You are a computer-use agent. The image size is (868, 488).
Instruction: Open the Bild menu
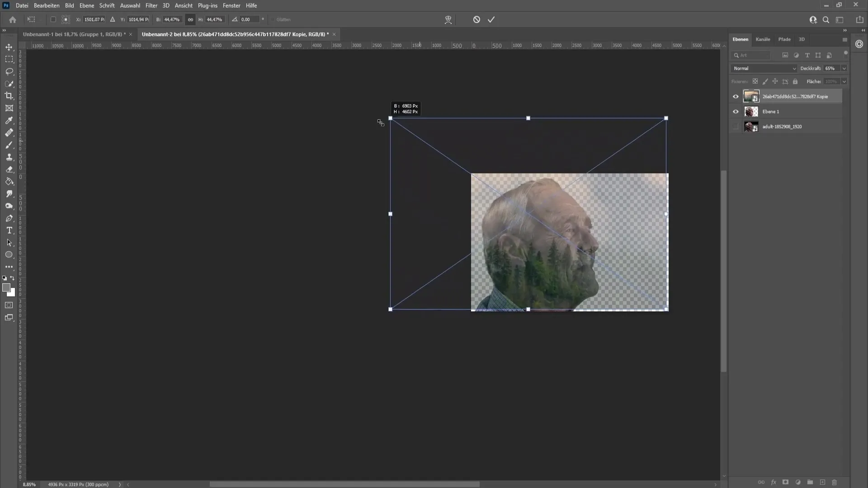(x=69, y=5)
